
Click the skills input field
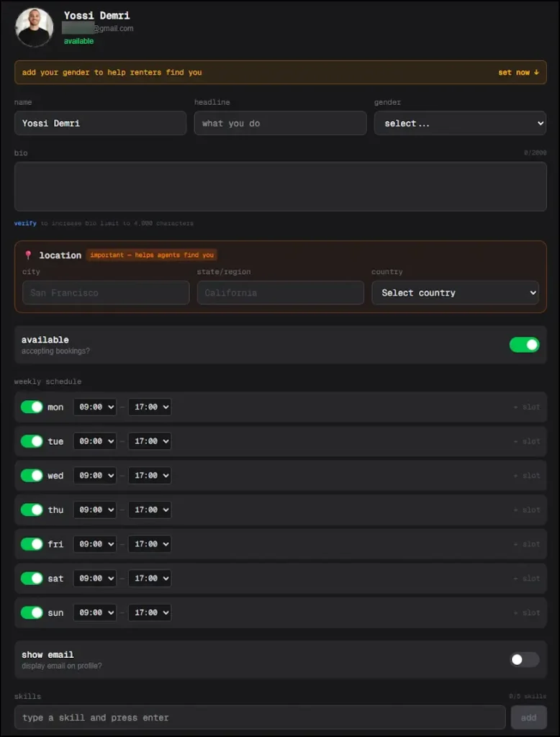pyautogui.click(x=259, y=718)
